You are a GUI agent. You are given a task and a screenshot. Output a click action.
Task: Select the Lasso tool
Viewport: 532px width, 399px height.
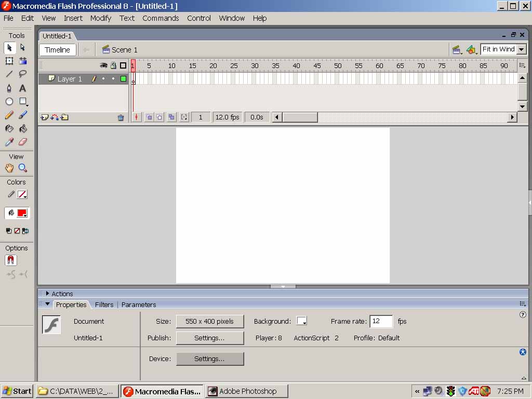point(23,74)
